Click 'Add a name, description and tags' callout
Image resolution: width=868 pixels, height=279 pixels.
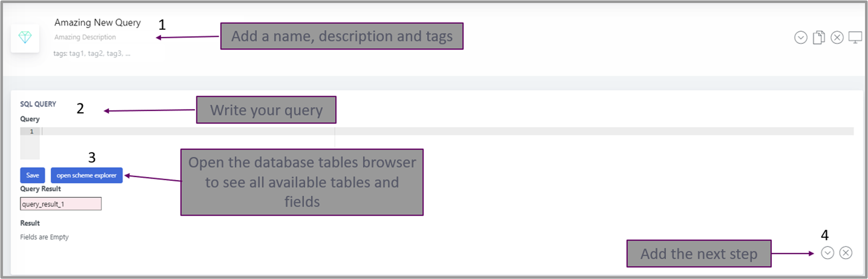click(342, 36)
